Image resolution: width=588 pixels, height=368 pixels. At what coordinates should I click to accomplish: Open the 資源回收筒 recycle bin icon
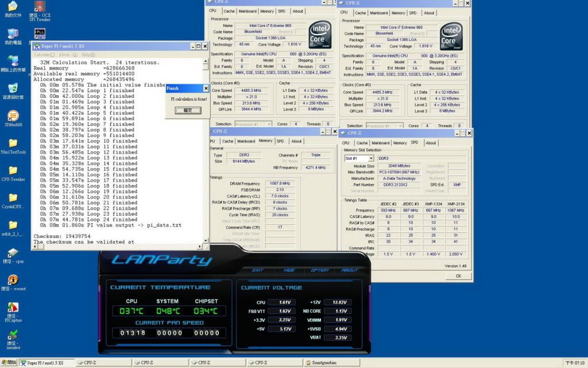click(13, 91)
